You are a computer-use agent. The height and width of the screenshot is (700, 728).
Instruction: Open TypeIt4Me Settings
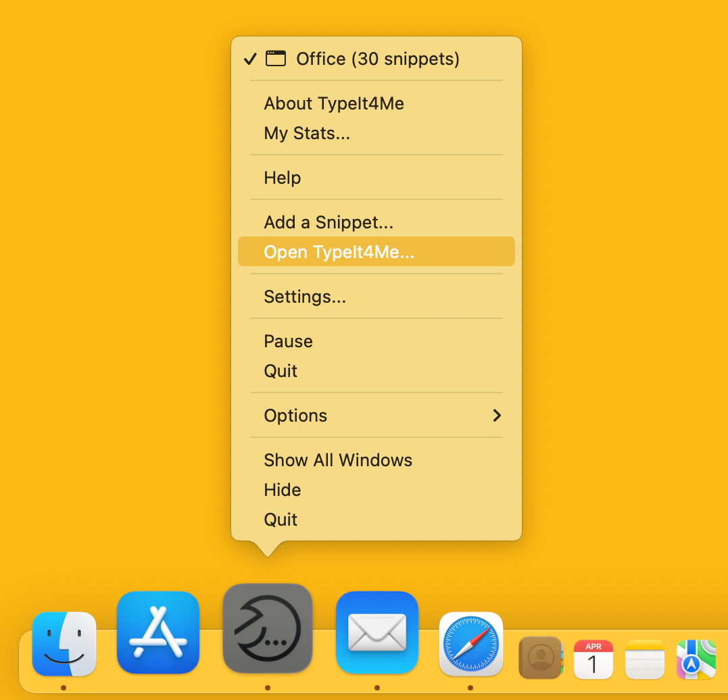pos(305,297)
